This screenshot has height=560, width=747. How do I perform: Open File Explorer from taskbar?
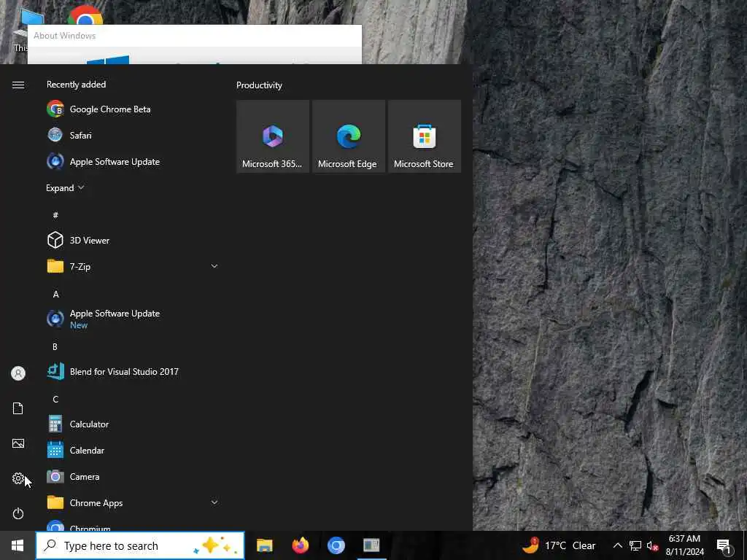click(x=264, y=545)
